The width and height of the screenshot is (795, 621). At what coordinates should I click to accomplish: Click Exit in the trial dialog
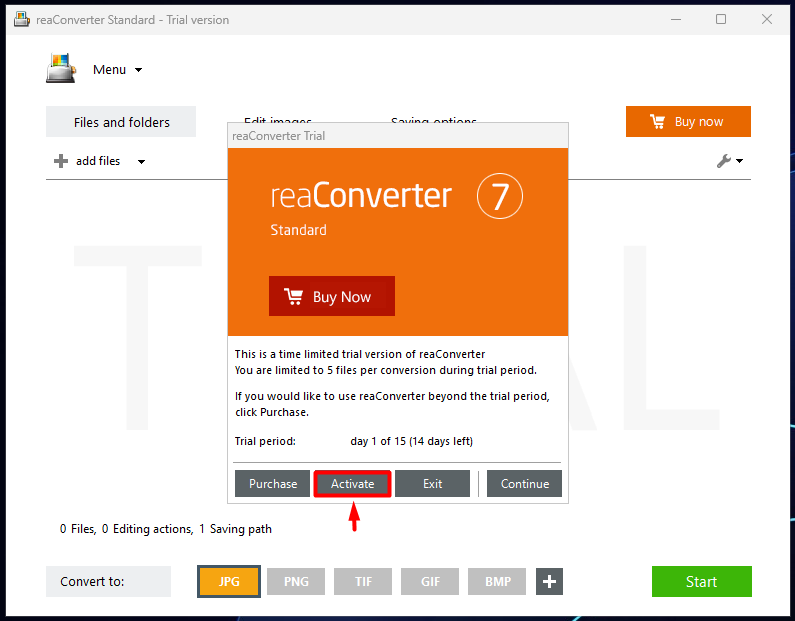(432, 484)
